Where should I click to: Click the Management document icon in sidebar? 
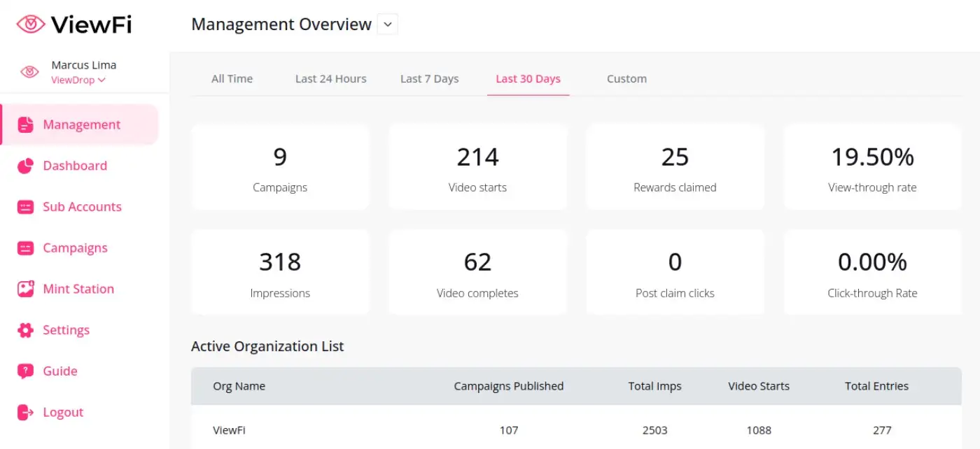[26, 124]
